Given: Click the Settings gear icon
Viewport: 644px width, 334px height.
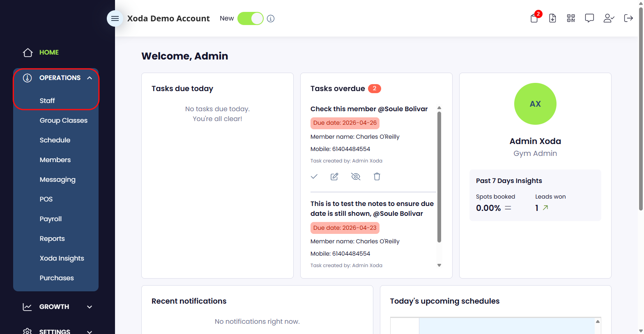Looking at the screenshot, I should (27, 331).
